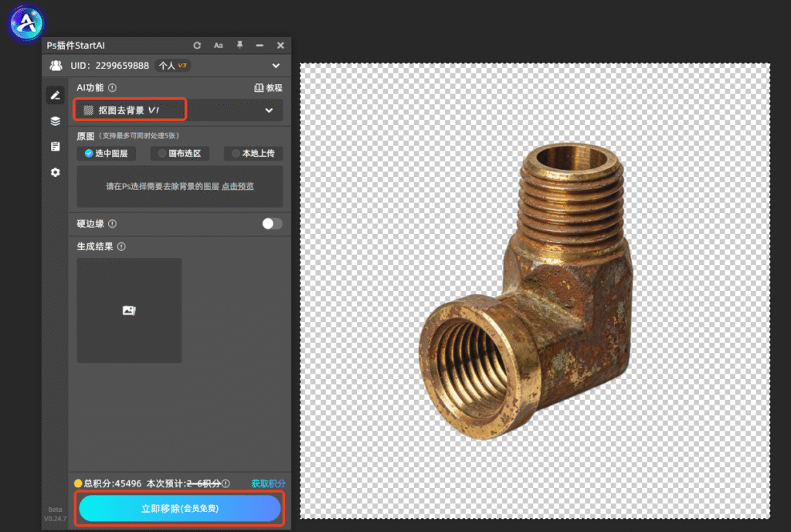The image size is (791, 532).
Task: Select the 选中图层 radio option
Action: pos(107,154)
